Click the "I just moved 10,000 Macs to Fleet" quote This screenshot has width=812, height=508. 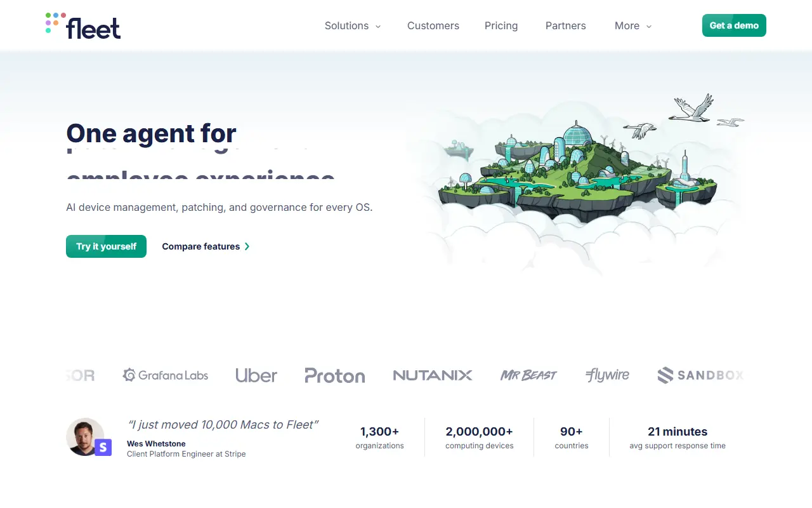pos(223,425)
